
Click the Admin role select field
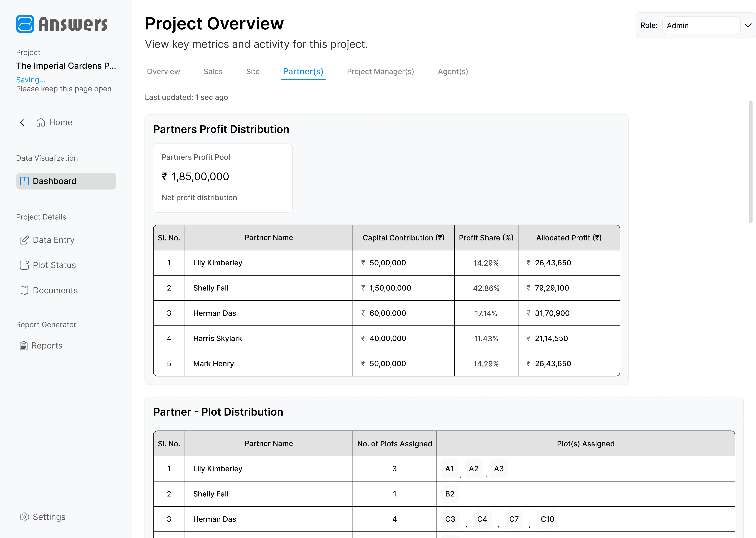(x=701, y=25)
